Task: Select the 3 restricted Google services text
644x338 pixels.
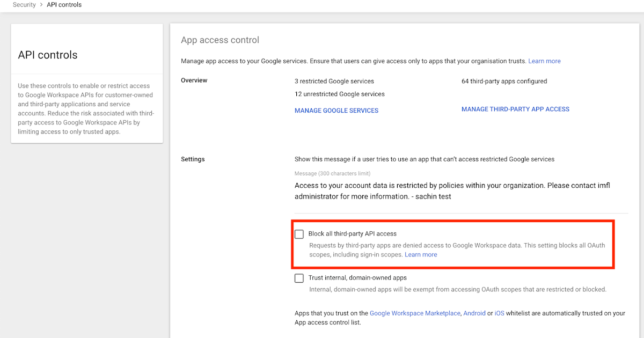Action: 334,82
